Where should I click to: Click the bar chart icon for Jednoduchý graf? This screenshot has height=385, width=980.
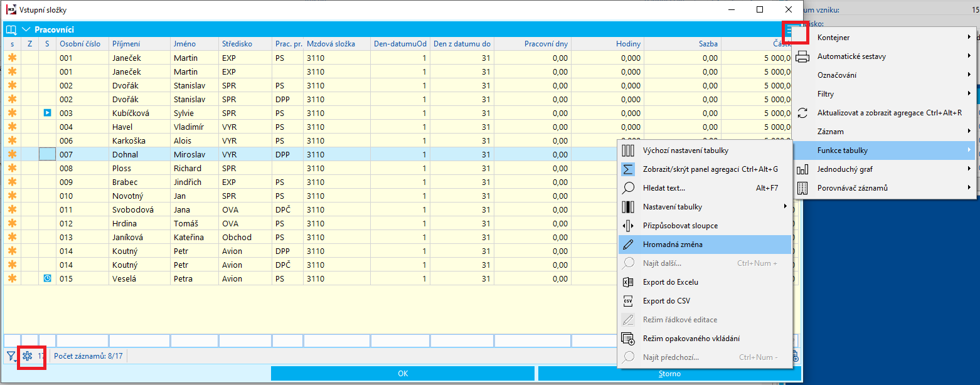[802, 169]
